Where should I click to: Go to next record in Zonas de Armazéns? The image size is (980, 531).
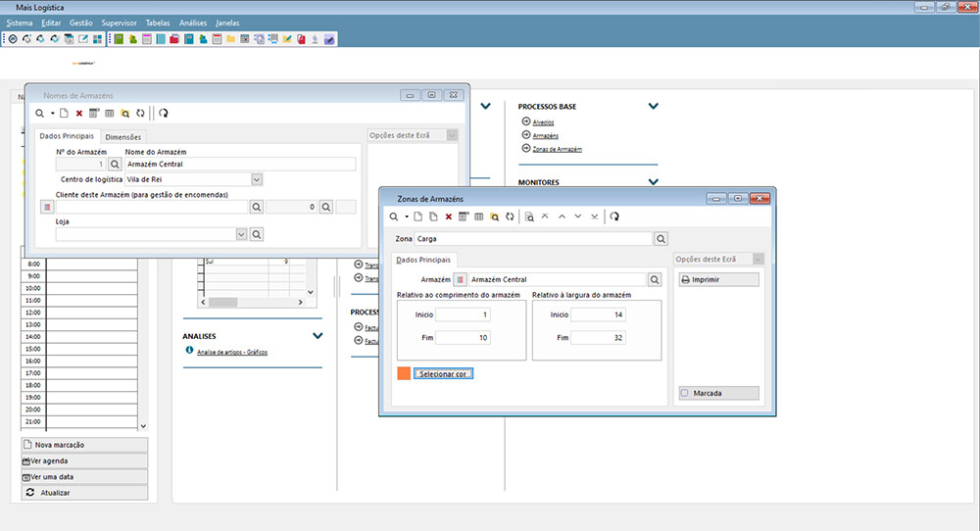click(x=578, y=217)
